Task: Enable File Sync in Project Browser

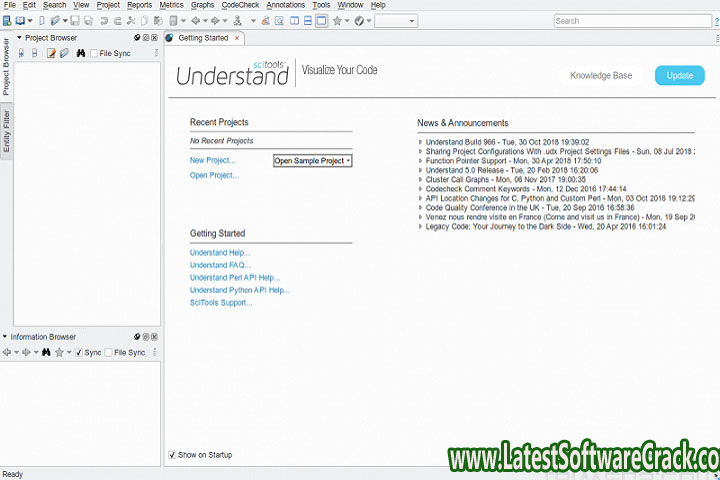Action: [94, 53]
